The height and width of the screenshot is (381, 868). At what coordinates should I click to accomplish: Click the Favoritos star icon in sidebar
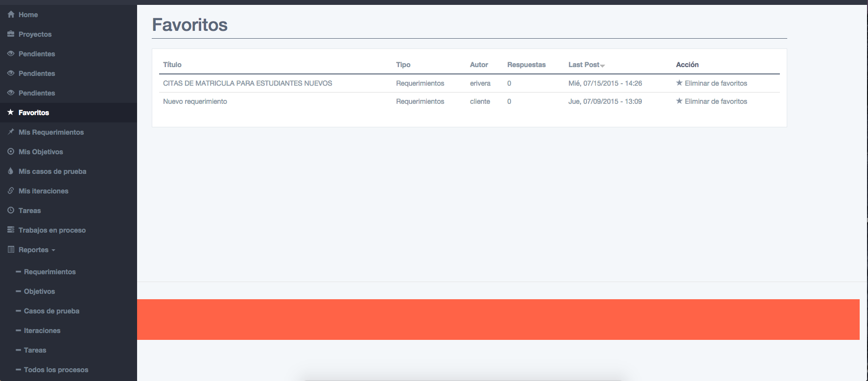point(11,113)
